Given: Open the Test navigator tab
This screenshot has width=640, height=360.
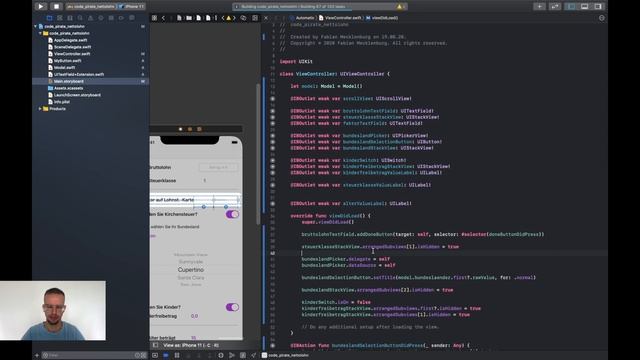Looking at the screenshot, I should coord(101,18).
